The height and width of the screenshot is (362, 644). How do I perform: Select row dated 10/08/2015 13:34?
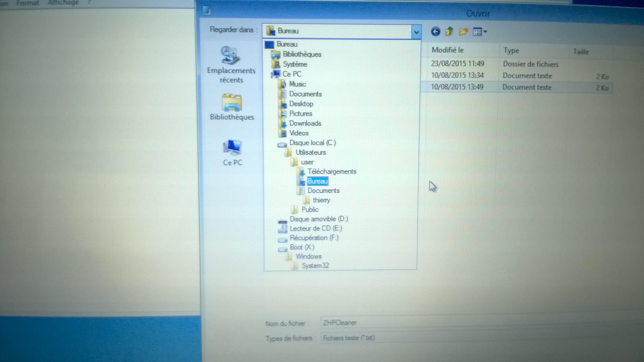[x=517, y=75]
